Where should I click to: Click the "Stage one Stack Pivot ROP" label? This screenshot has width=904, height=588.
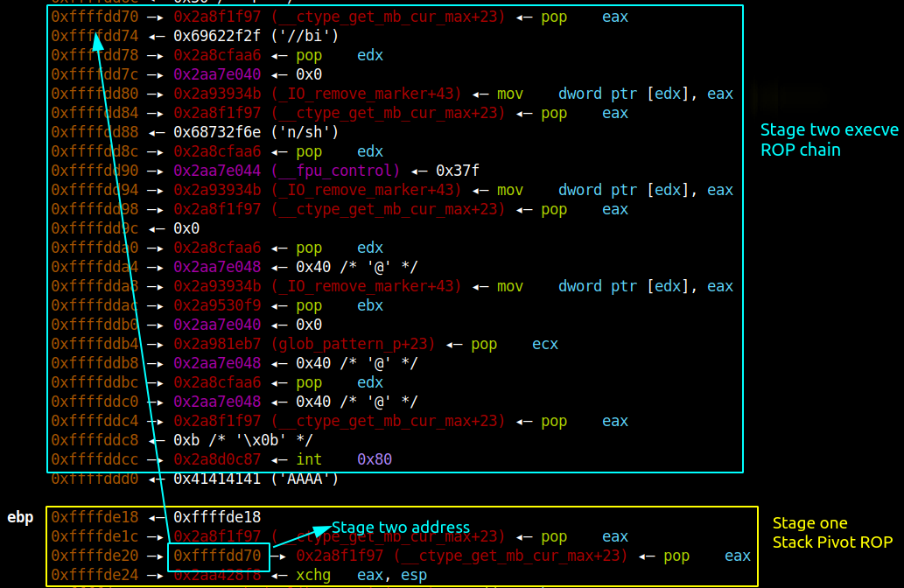coord(832,533)
